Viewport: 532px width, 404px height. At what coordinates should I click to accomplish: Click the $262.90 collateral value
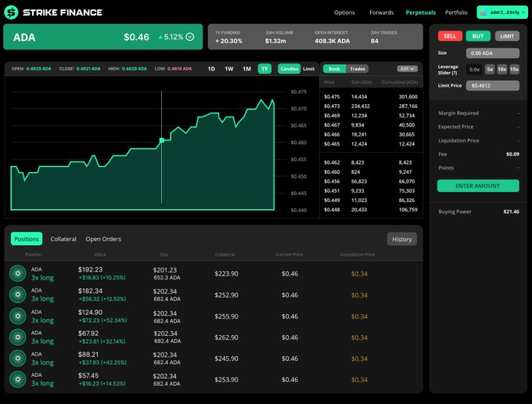226,337
